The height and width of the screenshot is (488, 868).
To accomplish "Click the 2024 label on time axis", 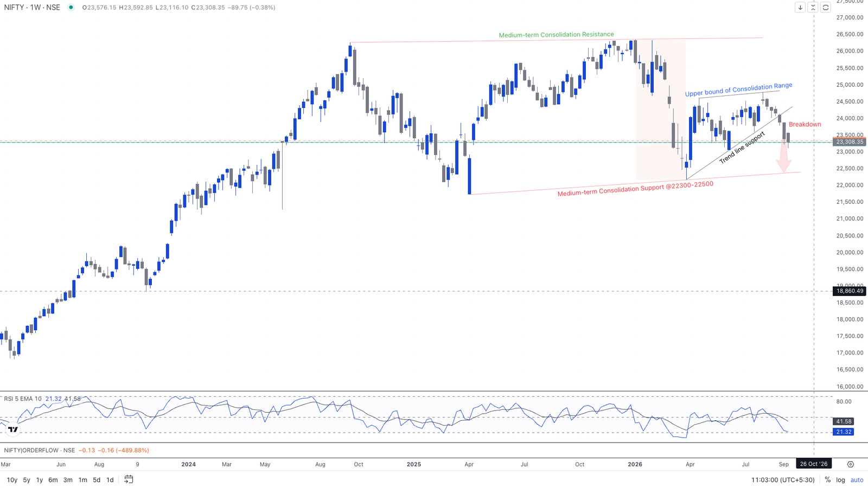I will pos(189,465).
